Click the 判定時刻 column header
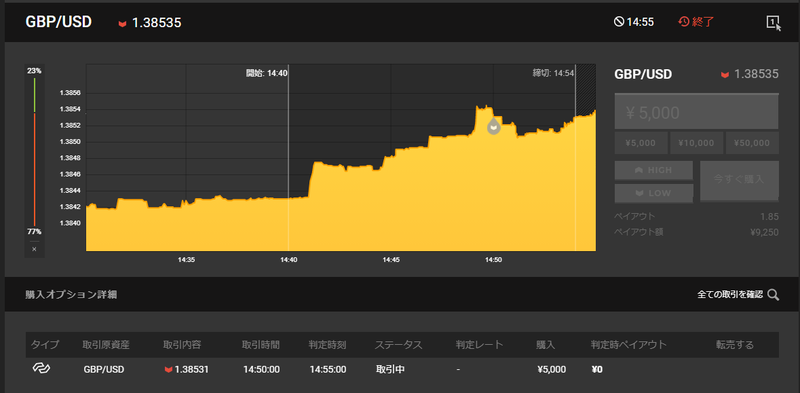 click(x=328, y=345)
